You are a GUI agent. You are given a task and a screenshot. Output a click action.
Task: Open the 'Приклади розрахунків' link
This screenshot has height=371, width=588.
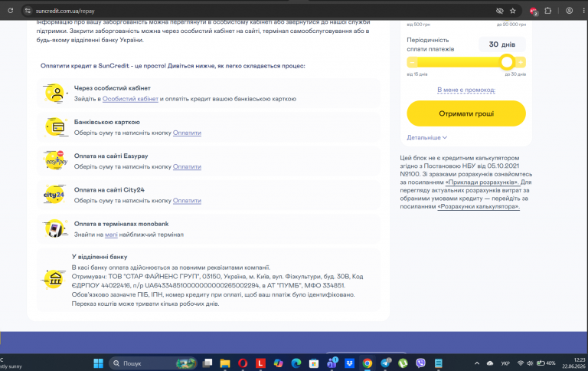pyautogui.click(x=482, y=182)
